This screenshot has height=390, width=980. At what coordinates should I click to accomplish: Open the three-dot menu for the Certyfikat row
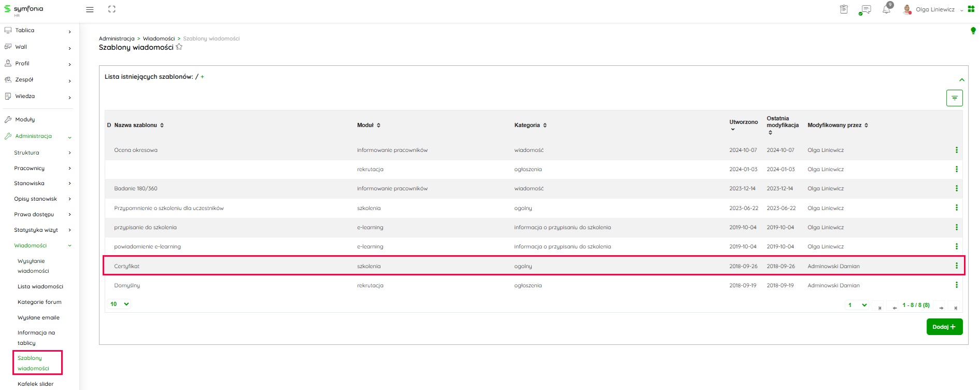956,266
